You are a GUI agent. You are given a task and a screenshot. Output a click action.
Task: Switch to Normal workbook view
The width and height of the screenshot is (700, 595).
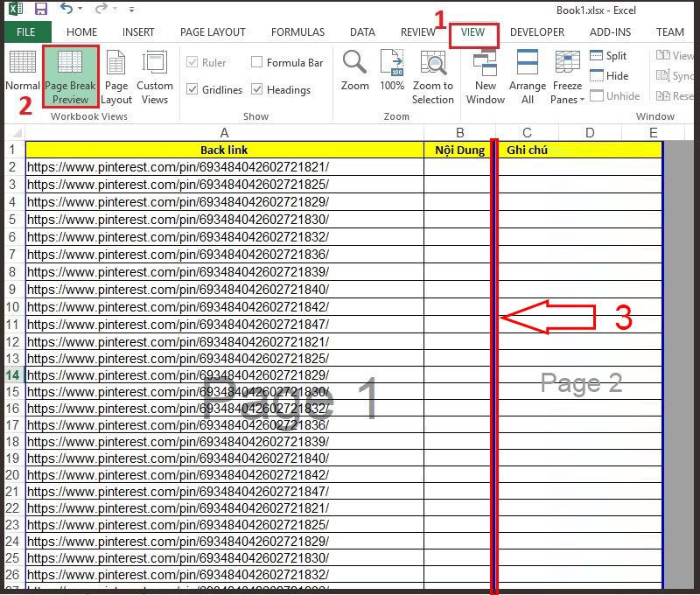coord(22,72)
